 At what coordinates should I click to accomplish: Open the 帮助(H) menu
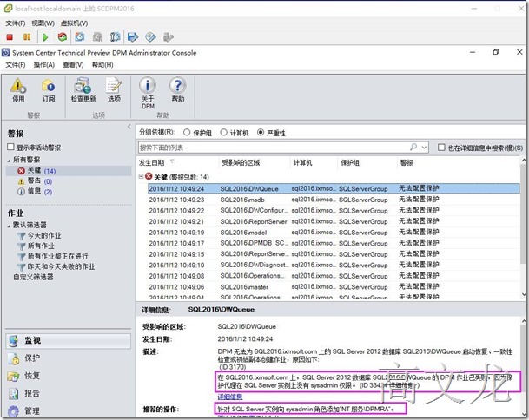[102, 65]
